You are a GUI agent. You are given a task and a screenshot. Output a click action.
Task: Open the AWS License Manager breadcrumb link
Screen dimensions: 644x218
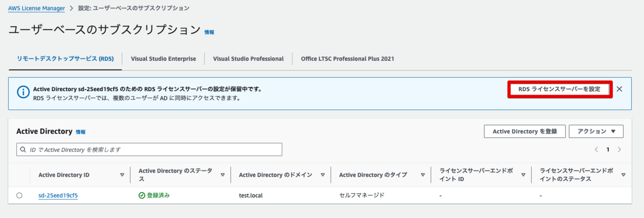coord(36,9)
